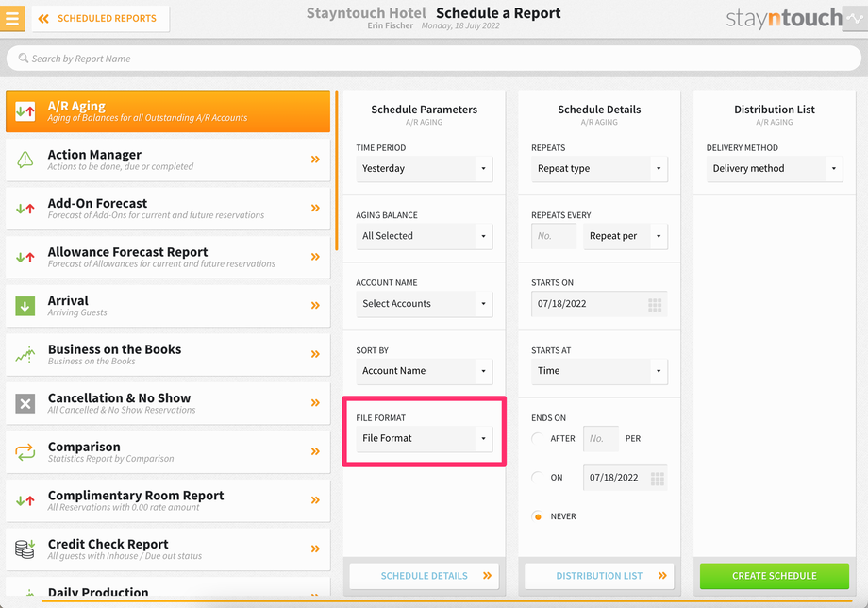868x608 pixels.
Task: Click the green Arrival down-arrow icon
Action: tap(25, 306)
